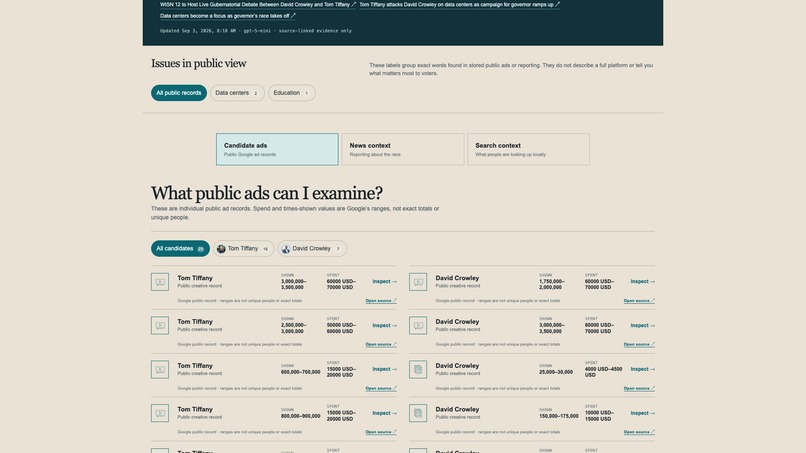Screen dimensions: 806x453
Task: Click "10000 USD–15000 USD" spent value
Action: (598, 416)
